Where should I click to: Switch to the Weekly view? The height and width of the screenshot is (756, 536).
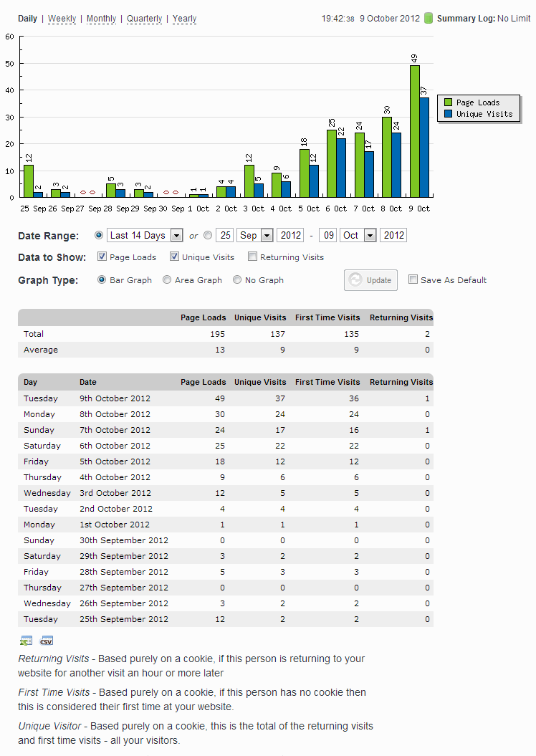coord(62,19)
